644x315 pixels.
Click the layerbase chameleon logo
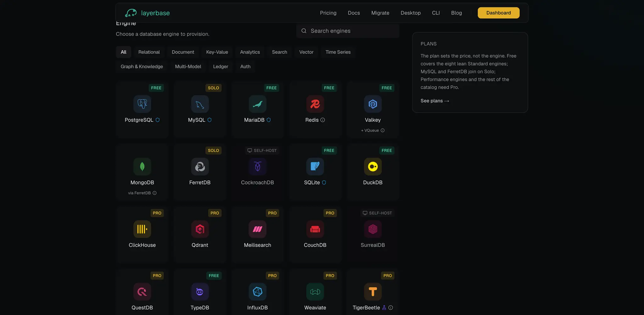[131, 13]
